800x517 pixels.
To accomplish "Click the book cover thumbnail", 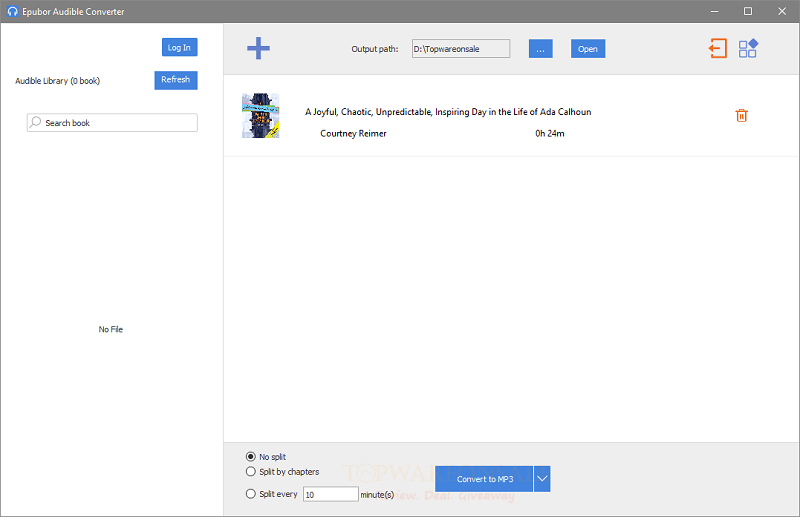I will tap(261, 116).
